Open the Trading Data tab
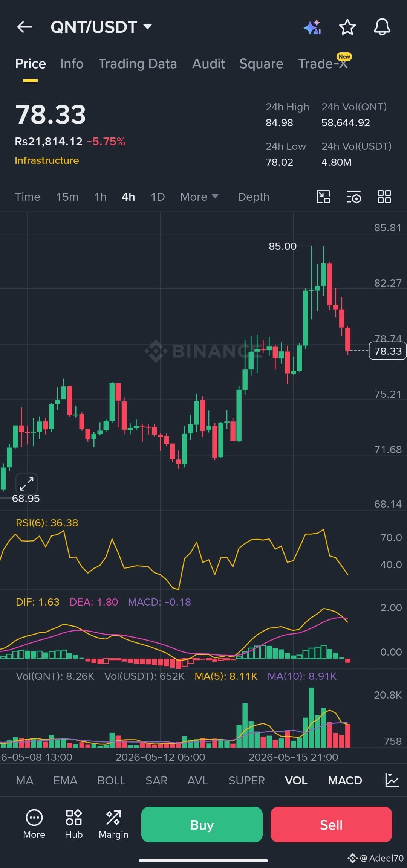Image resolution: width=407 pixels, height=868 pixels. point(138,64)
